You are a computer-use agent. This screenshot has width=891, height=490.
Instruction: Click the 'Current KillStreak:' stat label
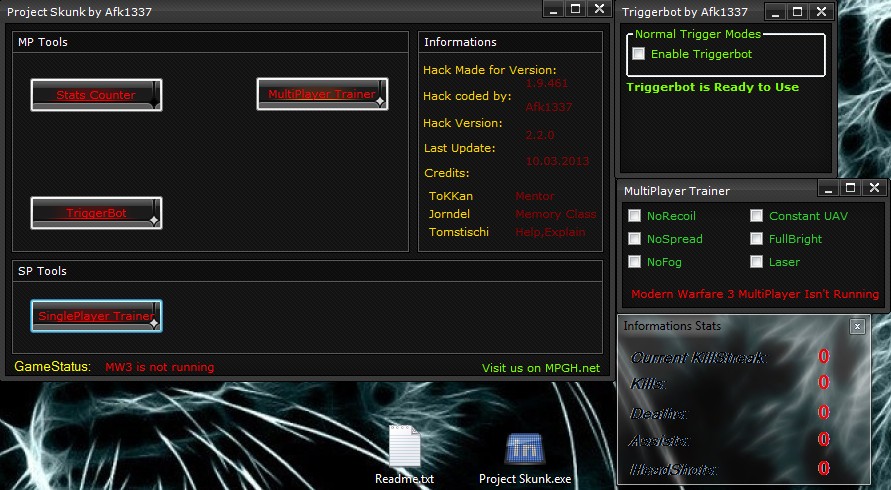pyautogui.click(x=699, y=358)
